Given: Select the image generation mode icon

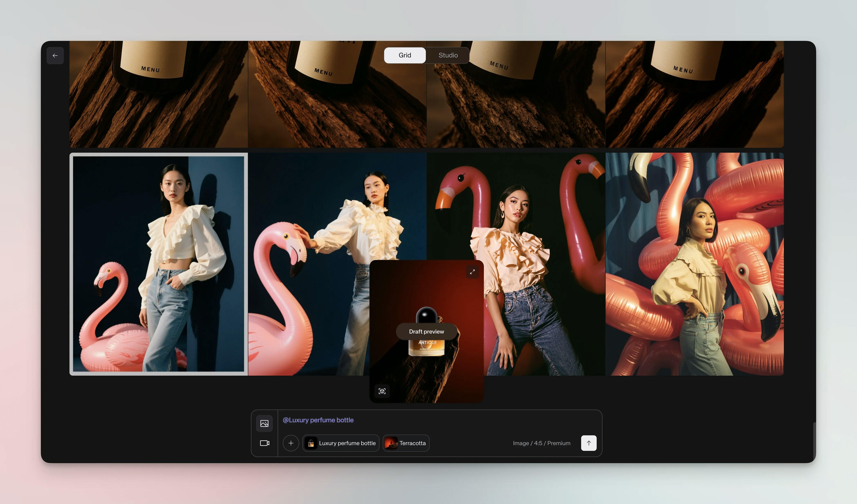Looking at the screenshot, I should [264, 423].
